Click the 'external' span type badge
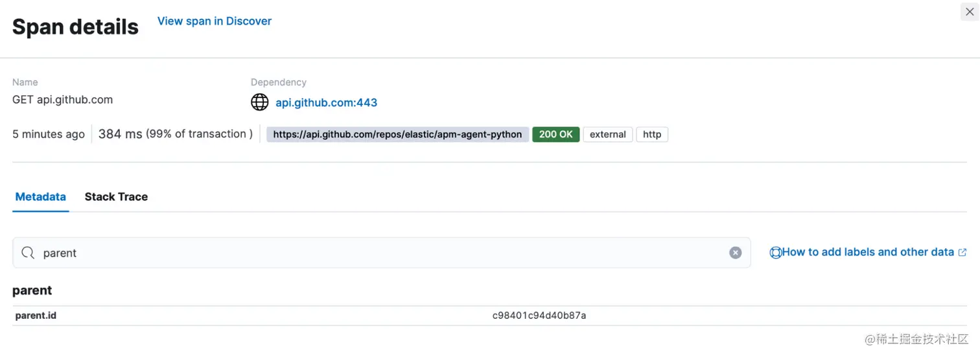Screen dimensions: 980x357 pyautogui.click(x=607, y=134)
